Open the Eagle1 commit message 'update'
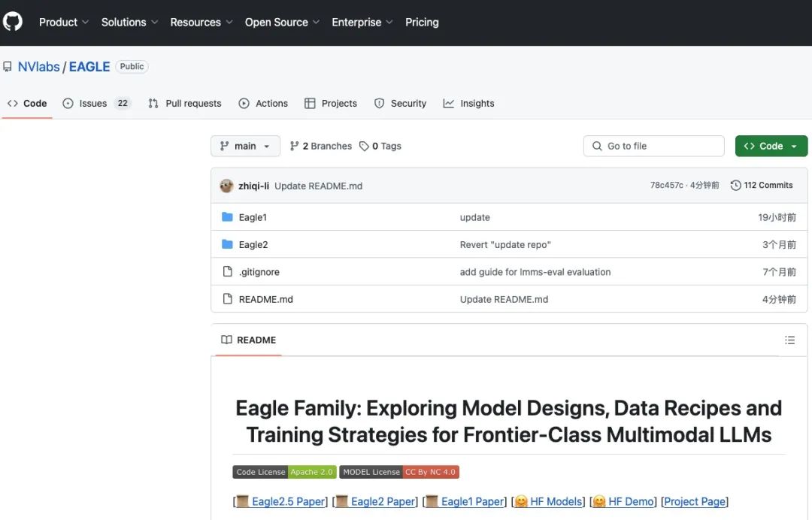This screenshot has height=520, width=812. pyautogui.click(x=475, y=217)
